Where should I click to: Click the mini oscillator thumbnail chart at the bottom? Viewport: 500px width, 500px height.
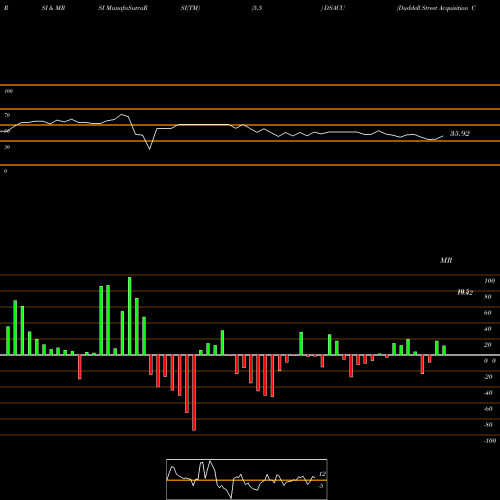click(247, 479)
